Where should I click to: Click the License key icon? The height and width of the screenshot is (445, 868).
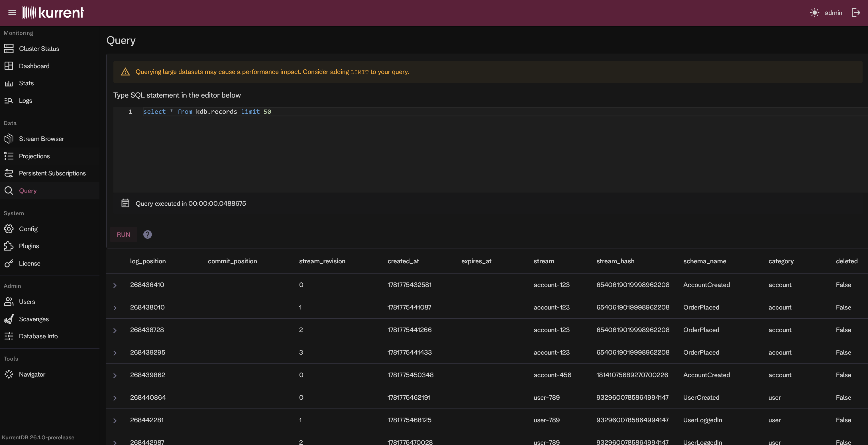(x=9, y=264)
